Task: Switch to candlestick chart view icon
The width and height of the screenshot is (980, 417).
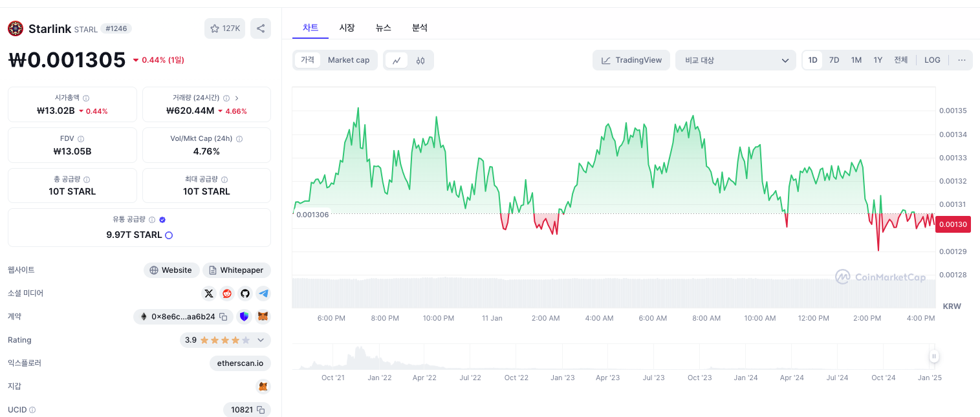Action: 420,60
